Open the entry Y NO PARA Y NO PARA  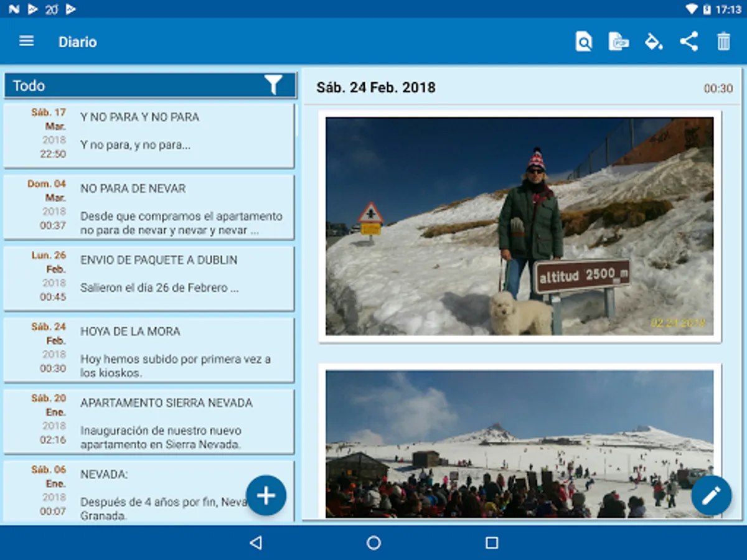149,136
